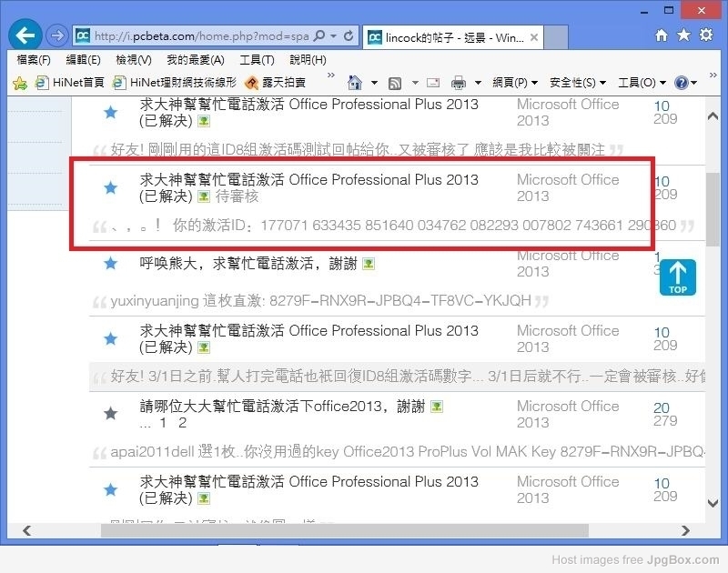Click the add-to-favorites-bar star icon
The width and height of the screenshot is (728, 573).
(19, 83)
